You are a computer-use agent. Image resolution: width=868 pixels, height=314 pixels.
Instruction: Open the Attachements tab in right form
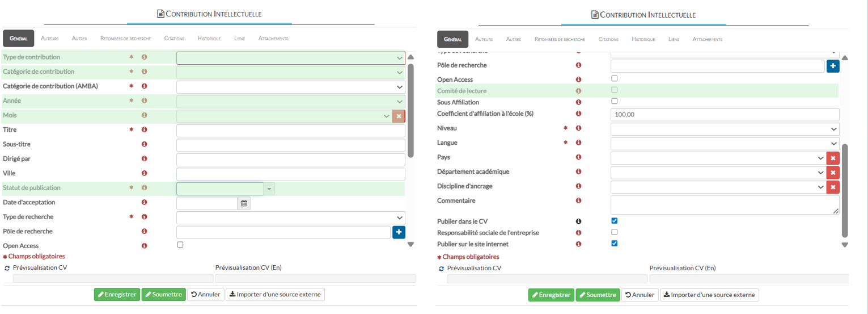(707, 39)
